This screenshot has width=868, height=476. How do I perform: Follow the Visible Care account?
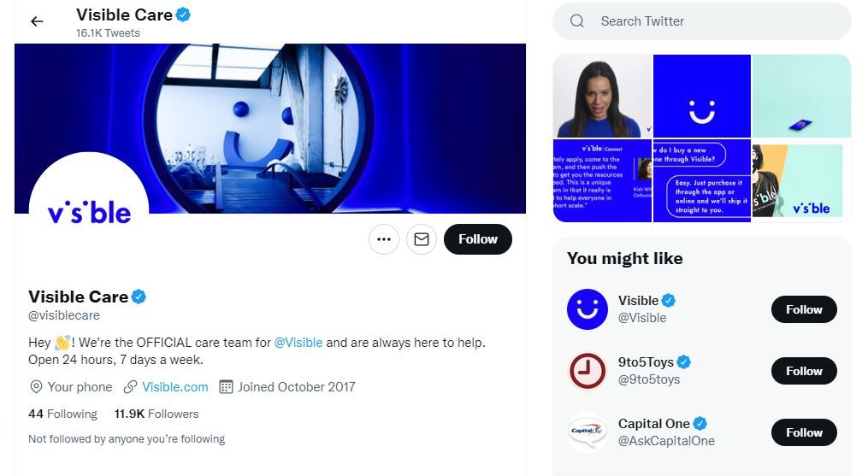[478, 239]
